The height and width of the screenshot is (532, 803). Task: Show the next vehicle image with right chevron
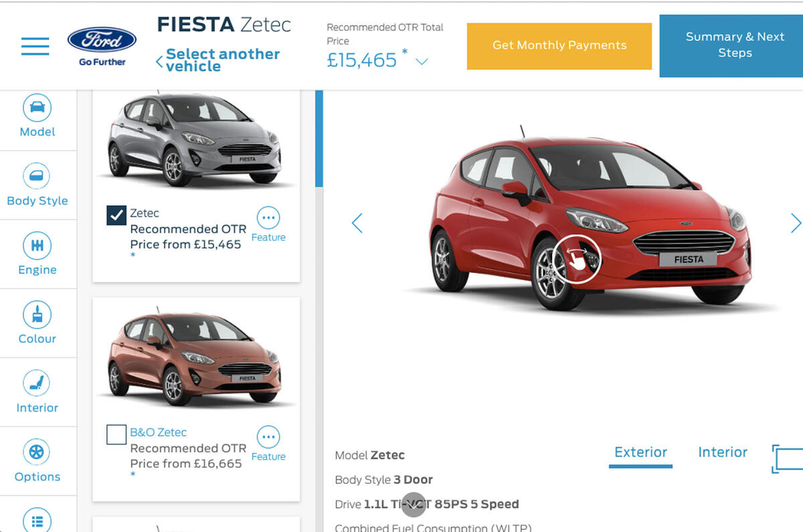pos(795,223)
